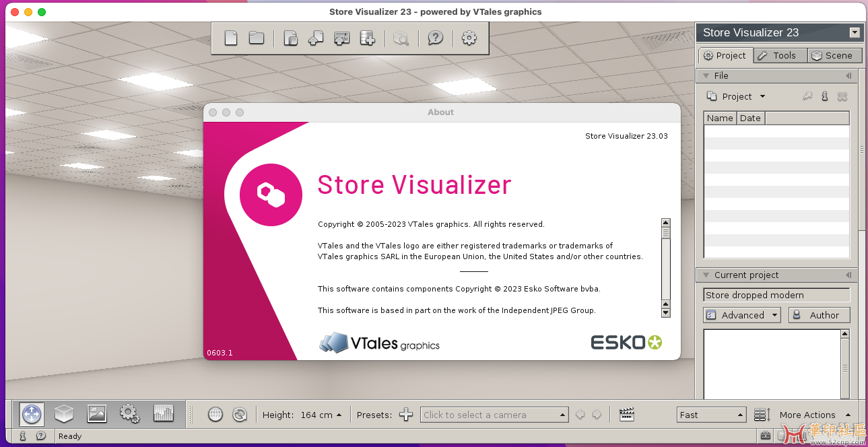This screenshot has width=868, height=447.
Task: Toggle the 3D box view mode
Action: [64, 414]
